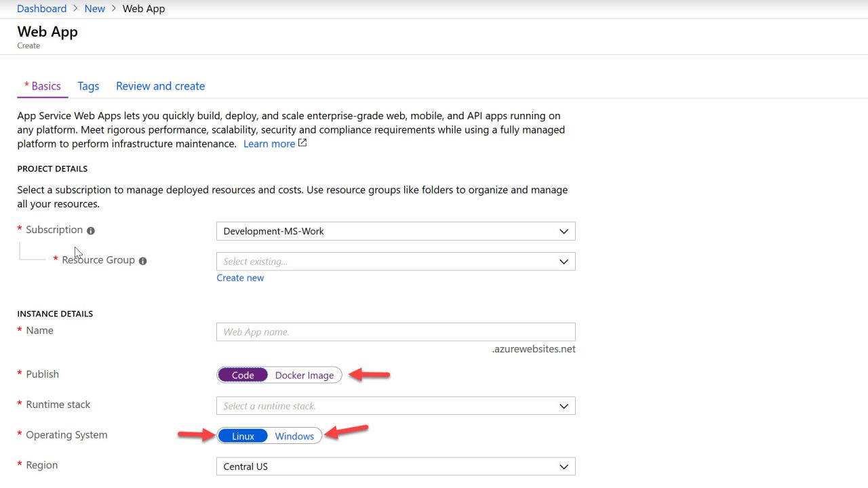Click Create new resource group link
This screenshot has width=868, height=488.
[240, 278]
